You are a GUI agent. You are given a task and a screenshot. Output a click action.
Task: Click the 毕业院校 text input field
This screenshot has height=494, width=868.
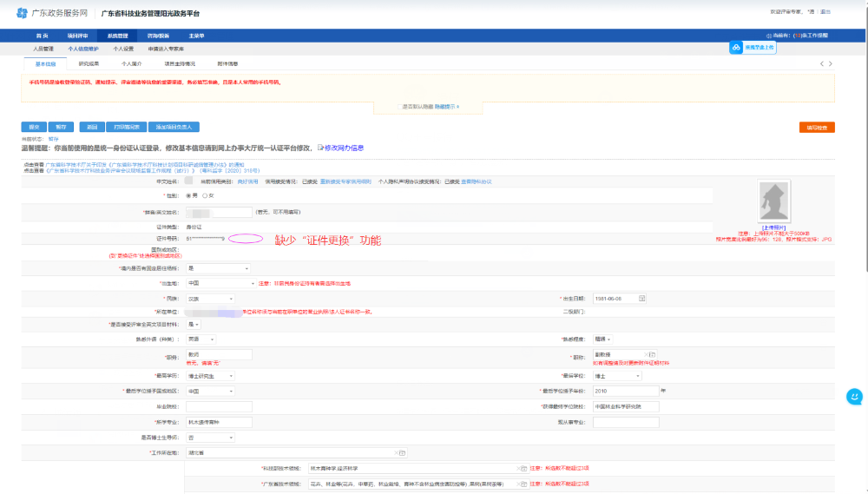tap(219, 406)
